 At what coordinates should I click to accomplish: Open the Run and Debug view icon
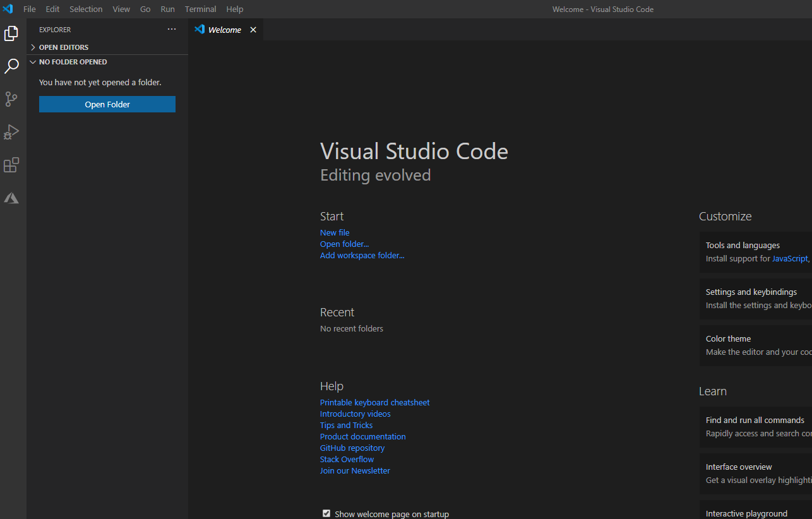(x=11, y=132)
